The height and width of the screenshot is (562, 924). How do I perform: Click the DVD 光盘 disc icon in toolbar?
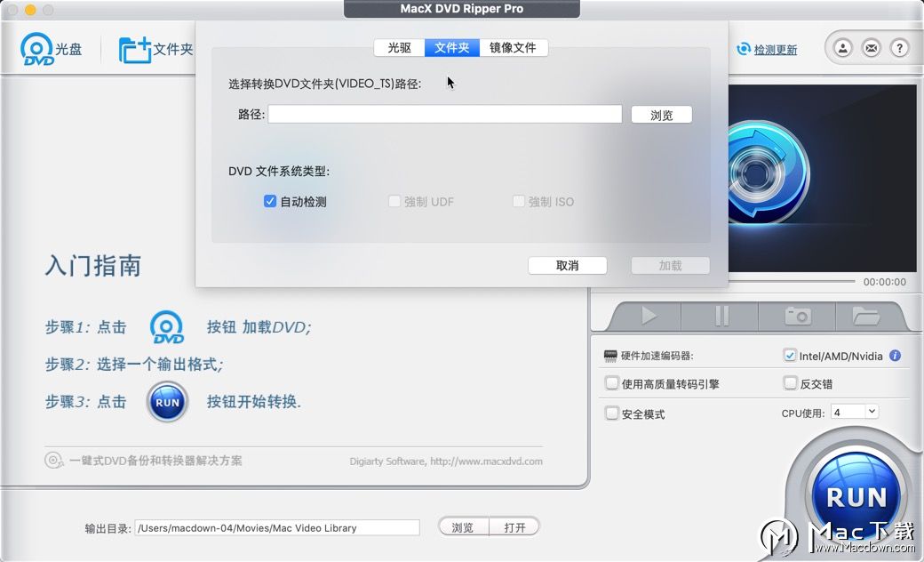pos(37,49)
